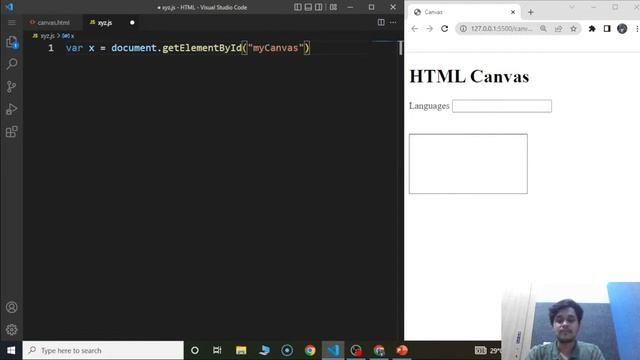Click the canvas box on the page
The image size is (640, 360).
click(468, 164)
